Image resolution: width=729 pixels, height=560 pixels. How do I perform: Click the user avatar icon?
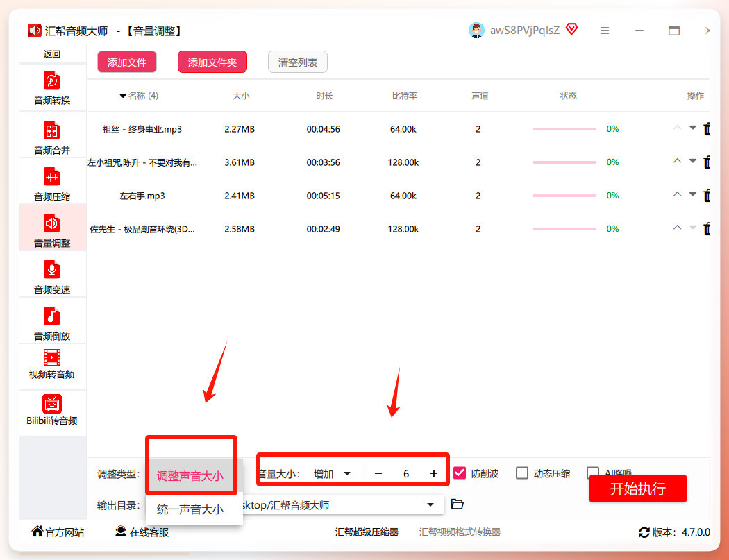click(x=476, y=31)
